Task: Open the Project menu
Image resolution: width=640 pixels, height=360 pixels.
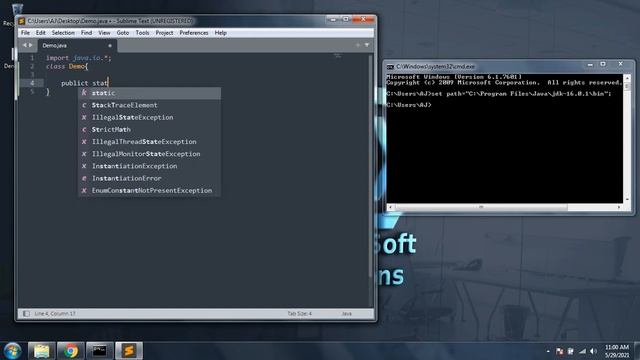Action: click(x=164, y=33)
